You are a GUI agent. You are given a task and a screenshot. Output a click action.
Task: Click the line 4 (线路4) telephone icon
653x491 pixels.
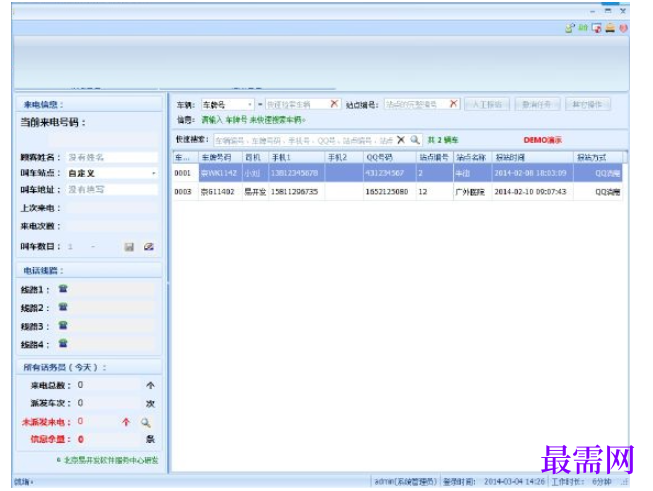[x=63, y=344]
